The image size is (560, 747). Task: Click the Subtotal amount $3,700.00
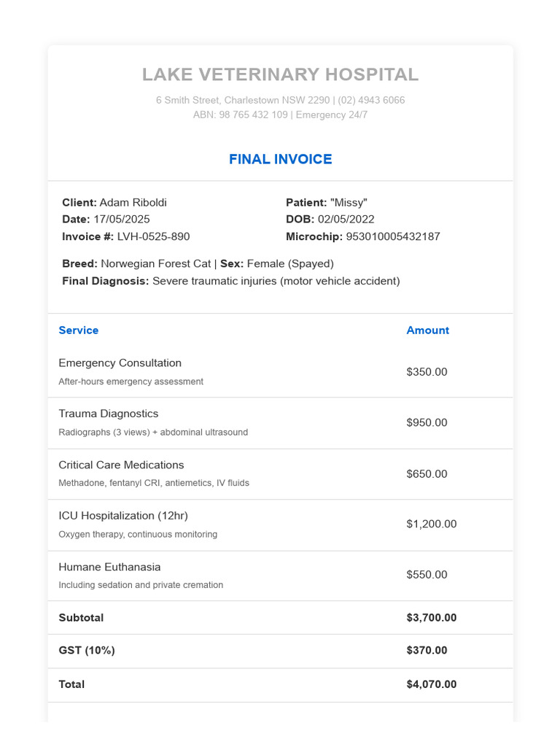pyautogui.click(x=432, y=617)
